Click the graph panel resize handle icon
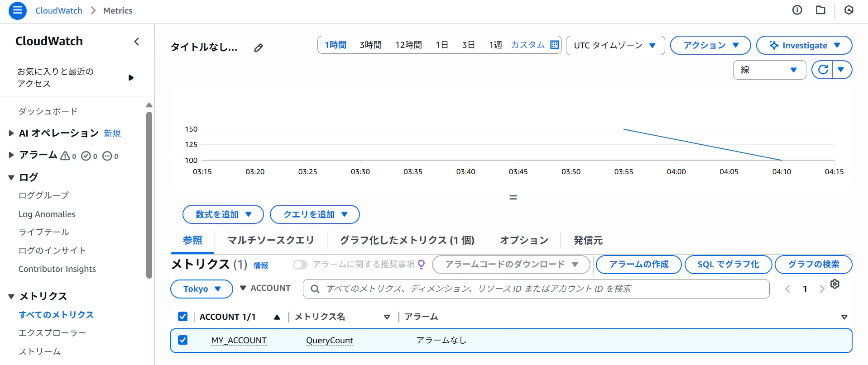 [x=513, y=197]
